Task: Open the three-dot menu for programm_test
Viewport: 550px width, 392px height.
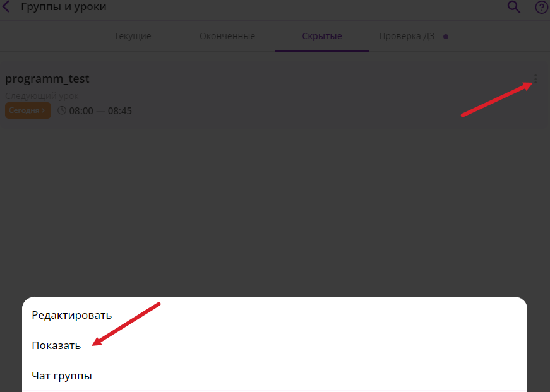Action: [535, 79]
